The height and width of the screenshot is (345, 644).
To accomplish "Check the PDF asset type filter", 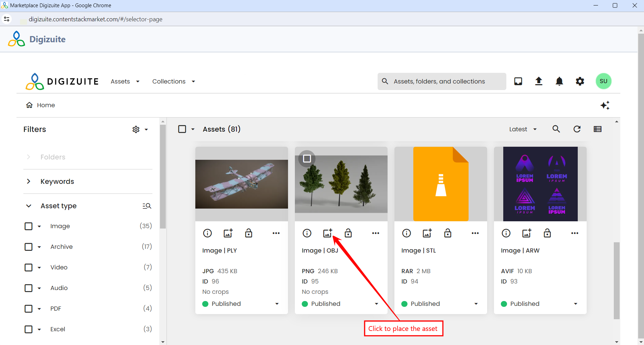I will (x=28, y=309).
